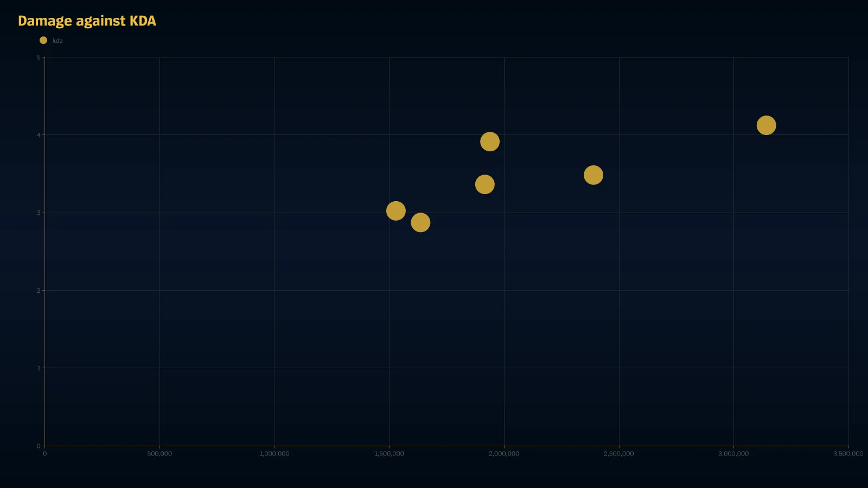Viewport: 868px width, 488px height.
Task: Select the point at about 1,900,000 damage, KDA 3.4
Action: 484,184
